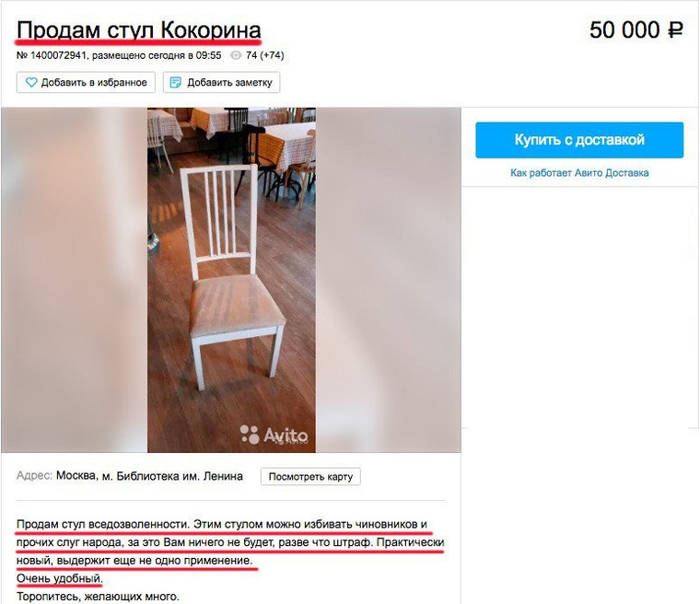This screenshot has height=604, width=700.
Task: Click the line Торопитесь, желающих много
Action: tap(98, 597)
